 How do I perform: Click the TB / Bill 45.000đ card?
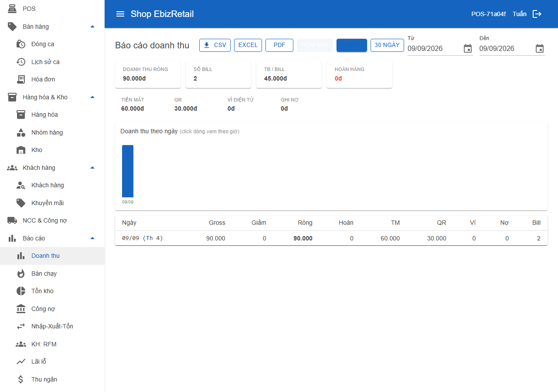tap(289, 74)
